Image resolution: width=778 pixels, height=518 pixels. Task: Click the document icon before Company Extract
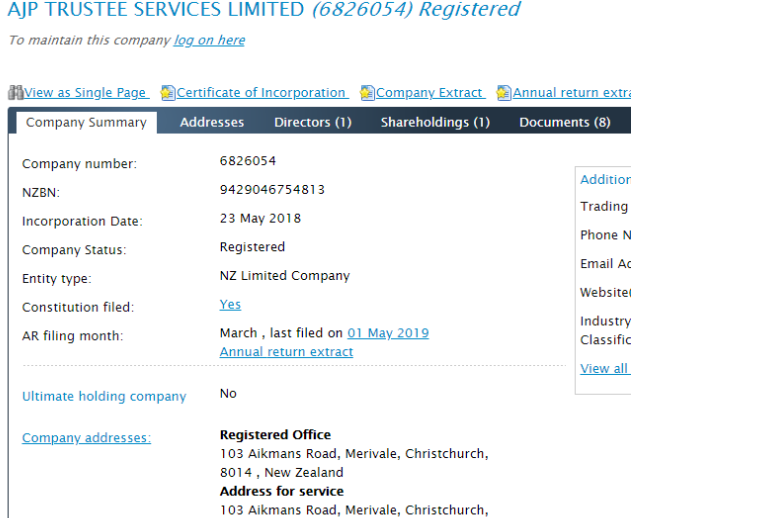[367, 93]
